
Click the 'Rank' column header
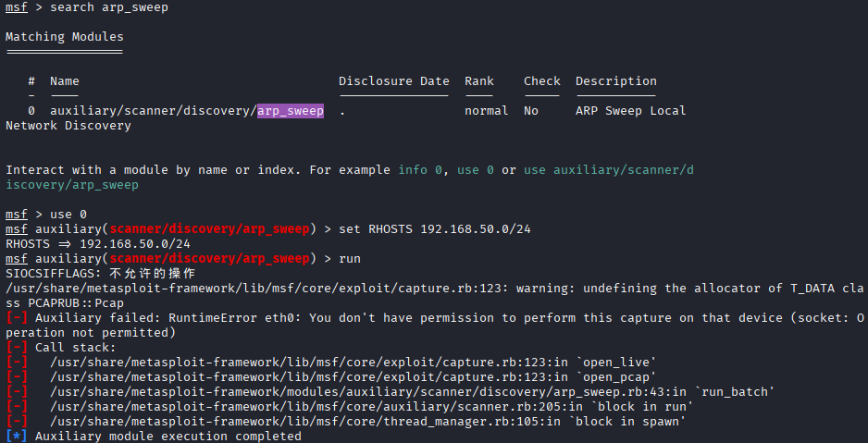click(x=479, y=81)
